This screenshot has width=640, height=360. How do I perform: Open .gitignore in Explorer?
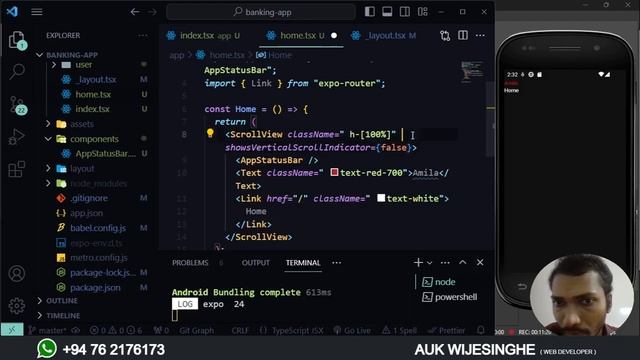[89, 198]
